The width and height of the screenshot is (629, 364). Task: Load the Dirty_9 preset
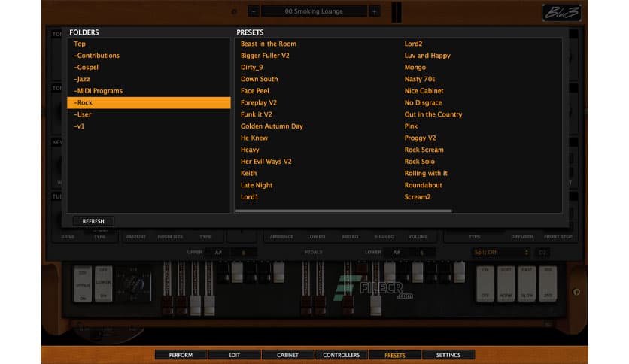[x=251, y=68]
